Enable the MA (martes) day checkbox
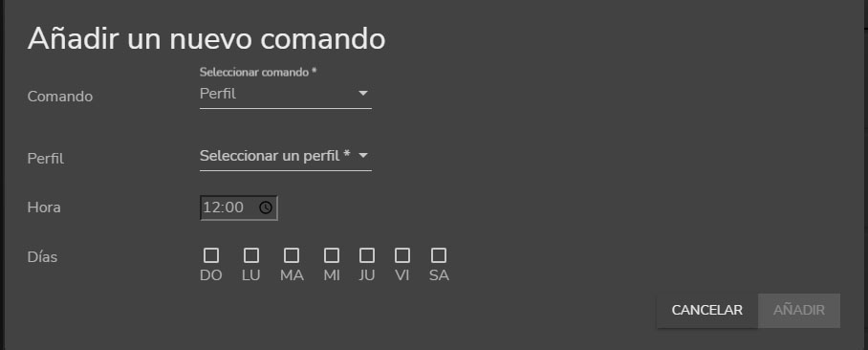The width and height of the screenshot is (868, 350). 292,255
